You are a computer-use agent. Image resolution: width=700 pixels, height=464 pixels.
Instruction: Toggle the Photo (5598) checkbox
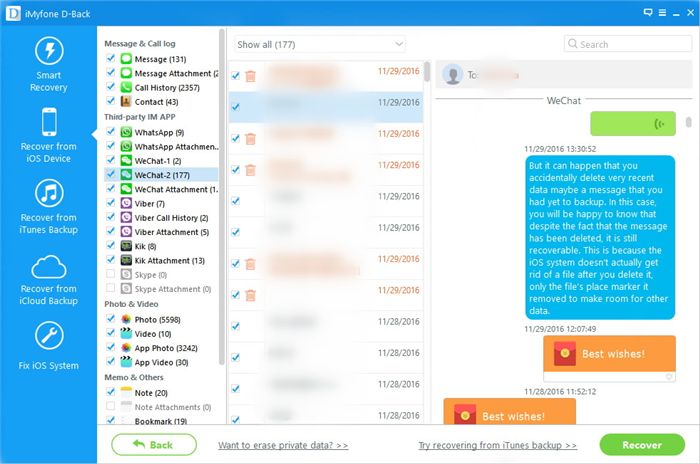111,319
